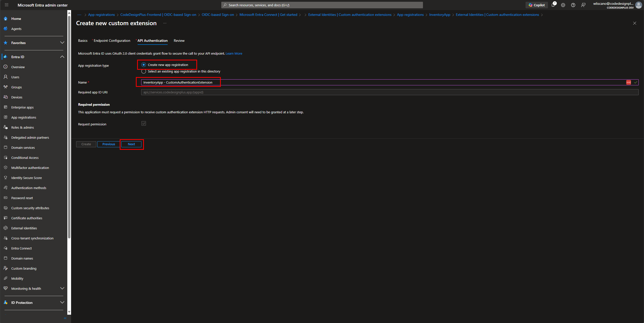Viewport: 644px width, 323px height.
Task: Click the Groups icon in sidebar
Action: (6, 87)
